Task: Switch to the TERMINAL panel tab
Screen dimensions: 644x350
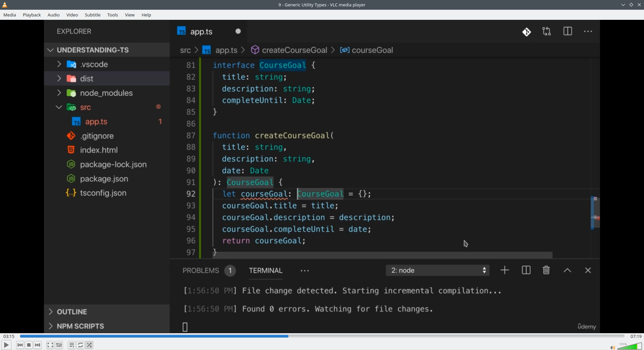Action: tap(266, 271)
